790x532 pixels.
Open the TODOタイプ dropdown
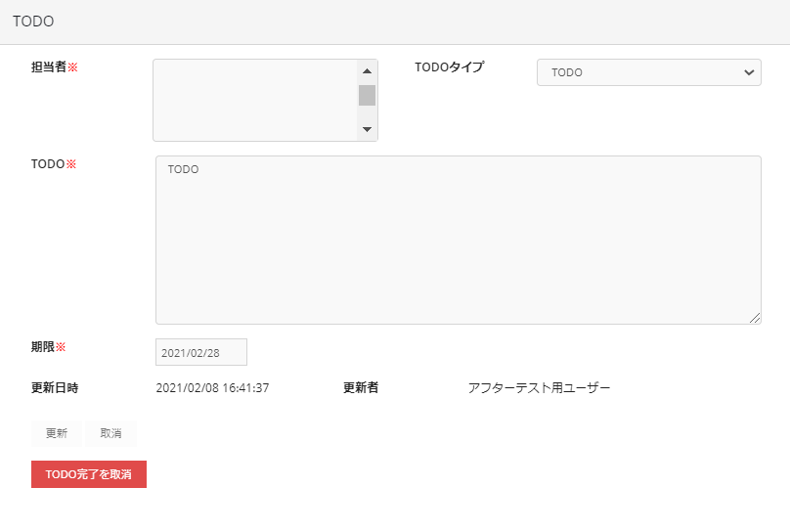[x=648, y=72]
